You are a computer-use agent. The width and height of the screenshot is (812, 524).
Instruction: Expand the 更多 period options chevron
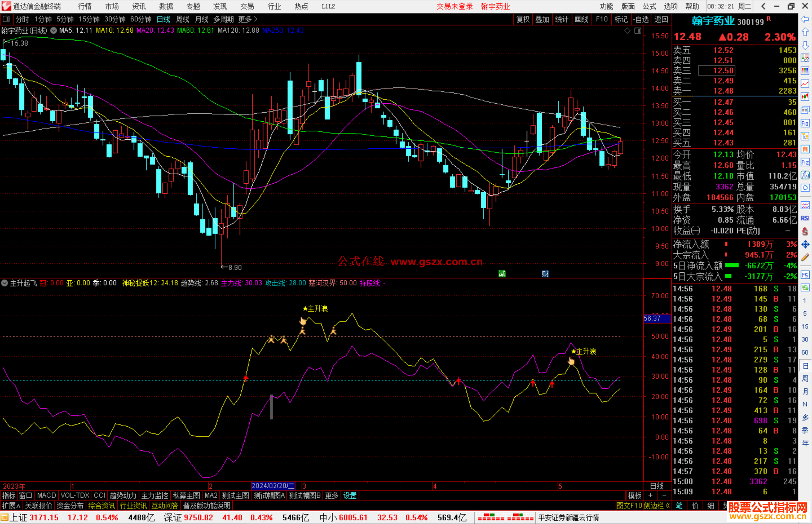click(256, 19)
